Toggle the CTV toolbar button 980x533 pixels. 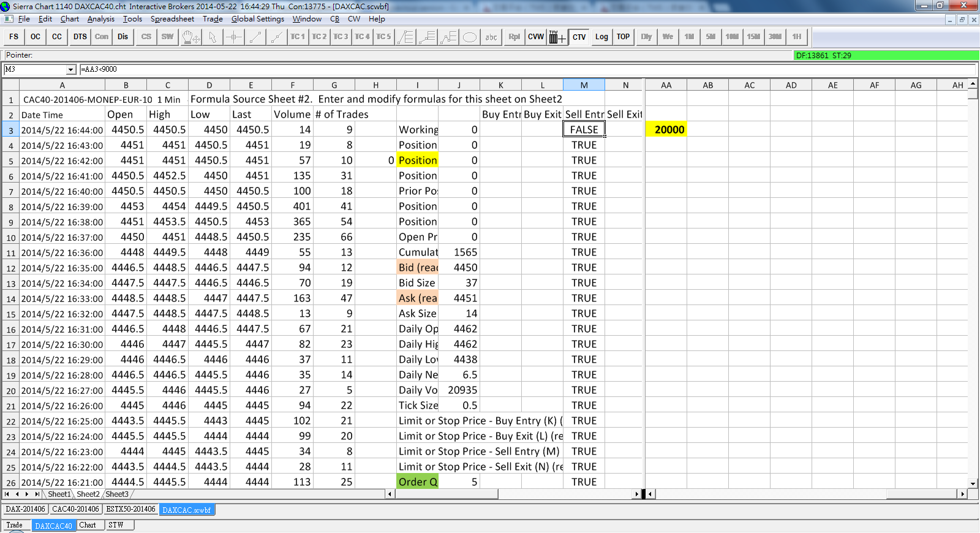point(579,37)
